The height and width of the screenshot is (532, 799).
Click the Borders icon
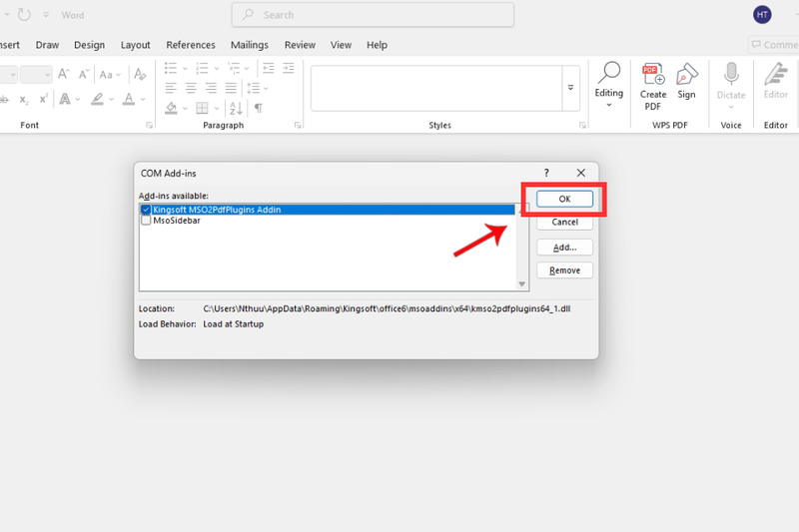tap(203, 108)
